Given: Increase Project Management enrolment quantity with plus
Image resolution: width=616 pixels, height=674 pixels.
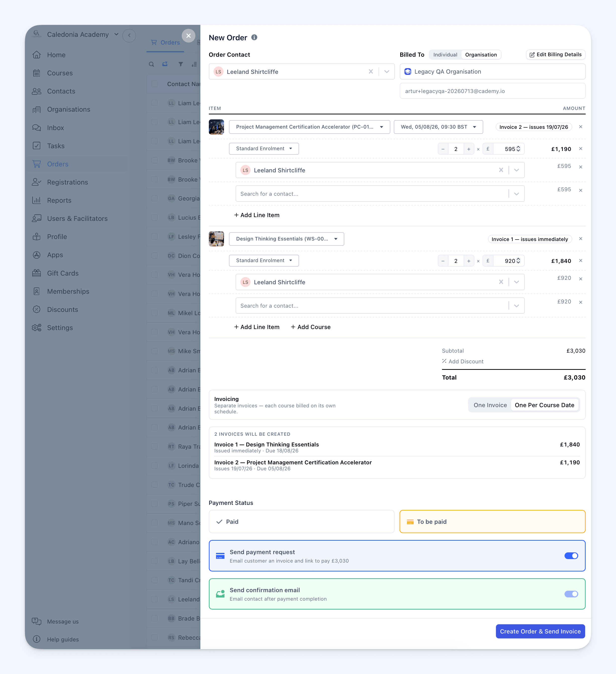Looking at the screenshot, I should (x=469, y=149).
